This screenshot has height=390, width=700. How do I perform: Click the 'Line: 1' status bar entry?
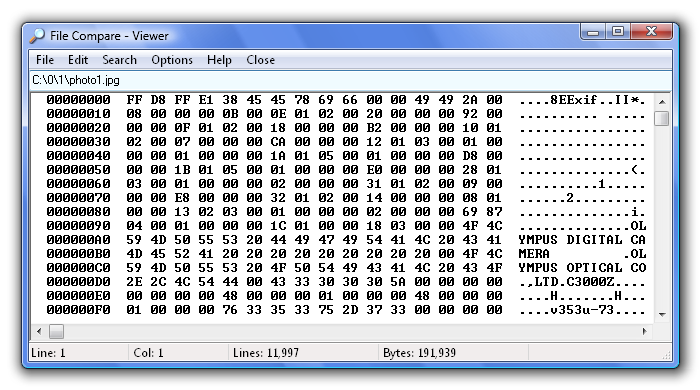coord(48,353)
